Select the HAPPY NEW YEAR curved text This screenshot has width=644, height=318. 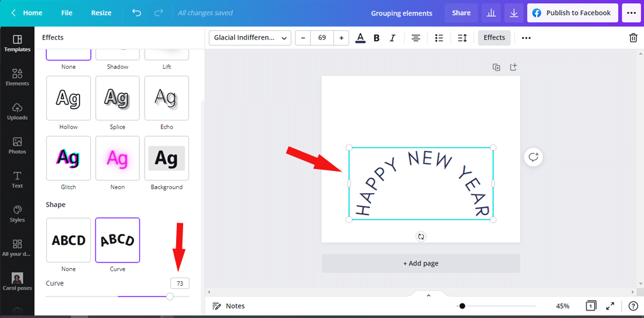pos(421,184)
